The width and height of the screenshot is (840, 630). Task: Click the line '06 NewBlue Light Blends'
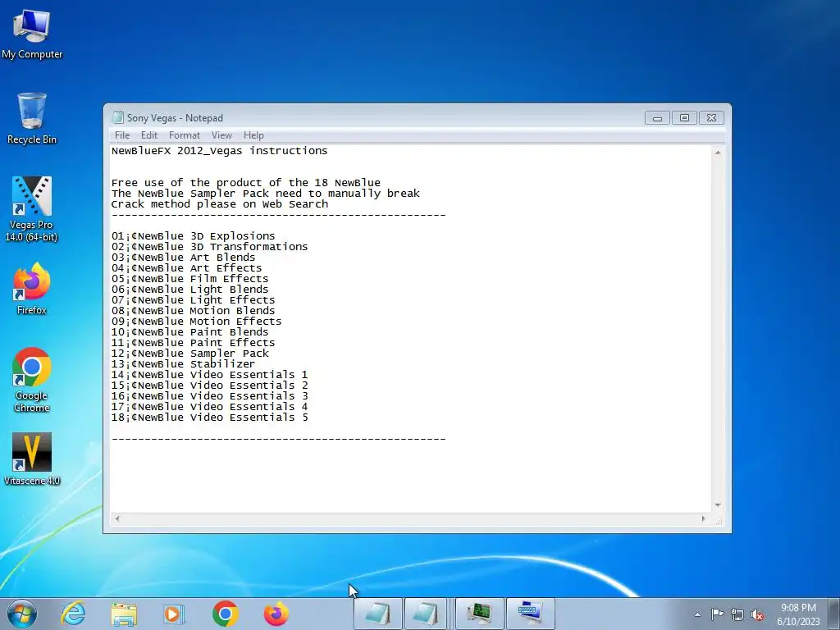pyautogui.click(x=189, y=290)
